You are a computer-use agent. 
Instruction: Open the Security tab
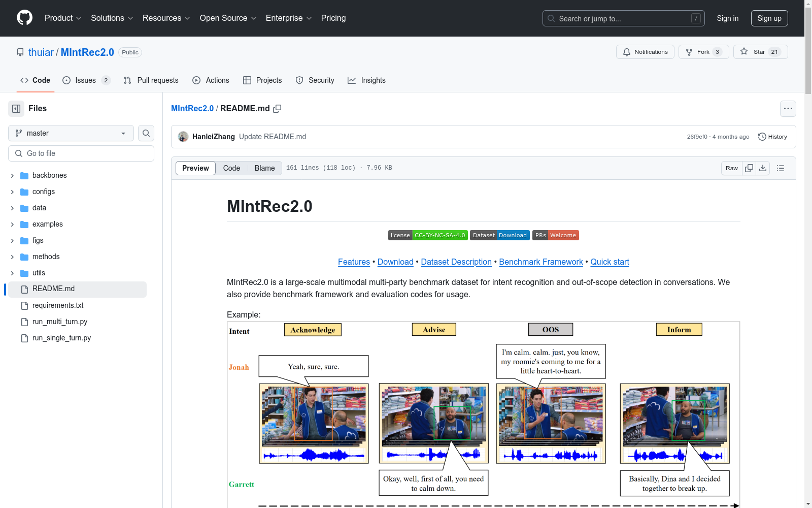pyautogui.click(x=315, y=80)
